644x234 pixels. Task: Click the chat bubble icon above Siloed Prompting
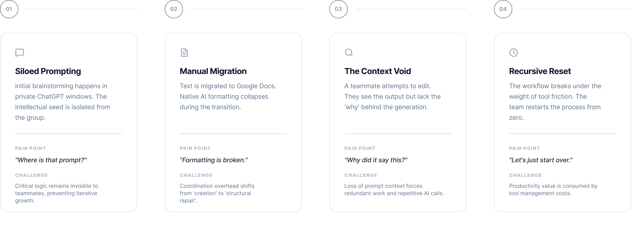coord(19,52)
